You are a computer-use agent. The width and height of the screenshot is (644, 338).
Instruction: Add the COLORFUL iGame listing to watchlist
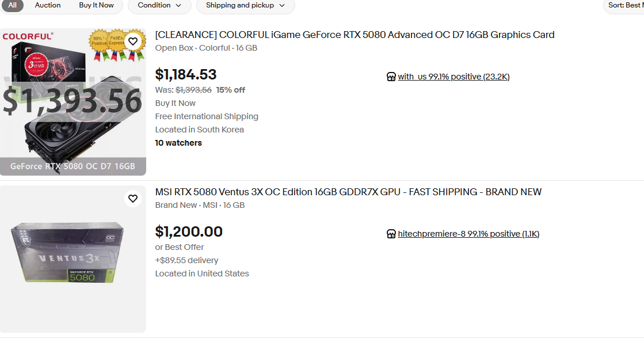click(133, 41)
